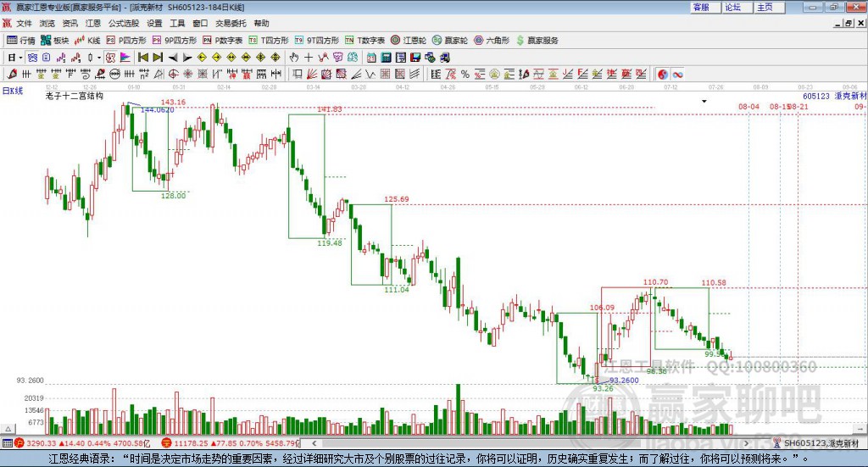Screen dimensions: 868x467
Task: Toggle the blue-red infinity icon button
Action: [x=677, y=74]
